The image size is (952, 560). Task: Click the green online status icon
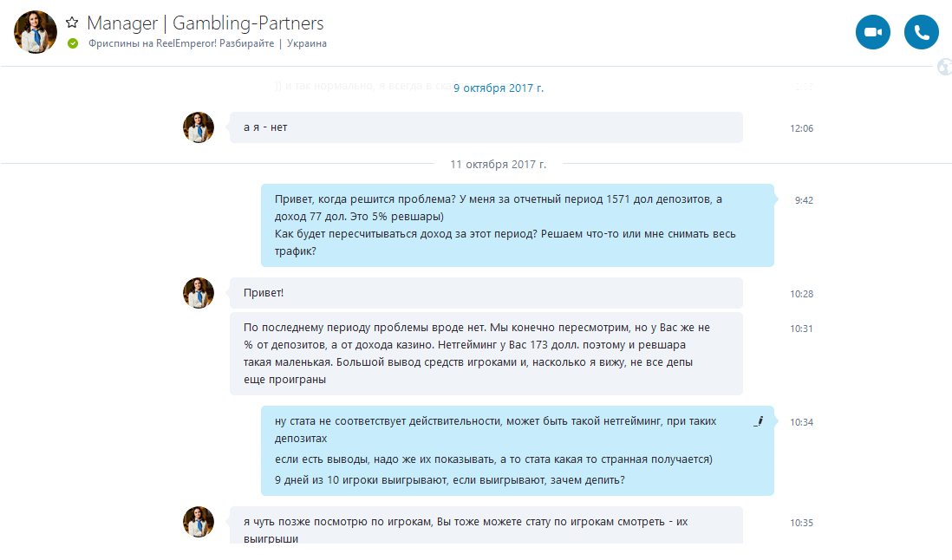coord(73,43)
